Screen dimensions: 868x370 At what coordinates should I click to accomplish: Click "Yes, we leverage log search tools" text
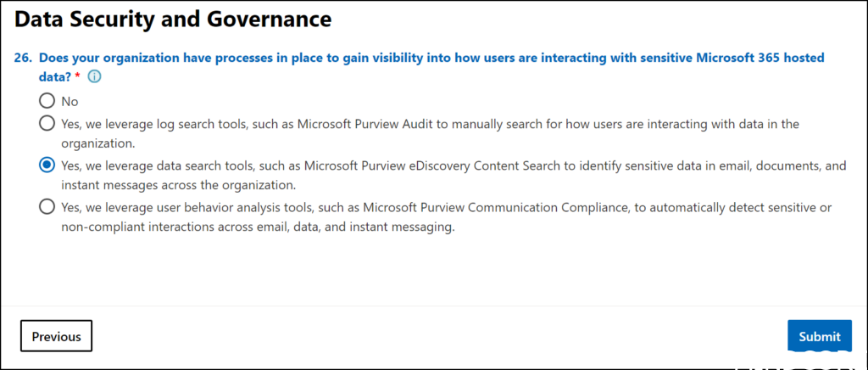click(x=153, y=124)
